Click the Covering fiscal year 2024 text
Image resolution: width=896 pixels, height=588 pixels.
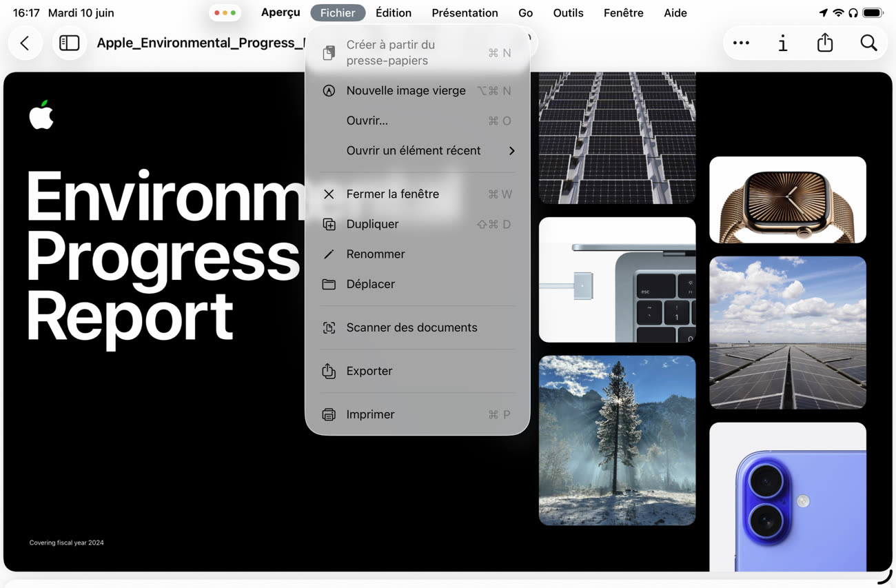pyautogui.click(x=67, y=543)
